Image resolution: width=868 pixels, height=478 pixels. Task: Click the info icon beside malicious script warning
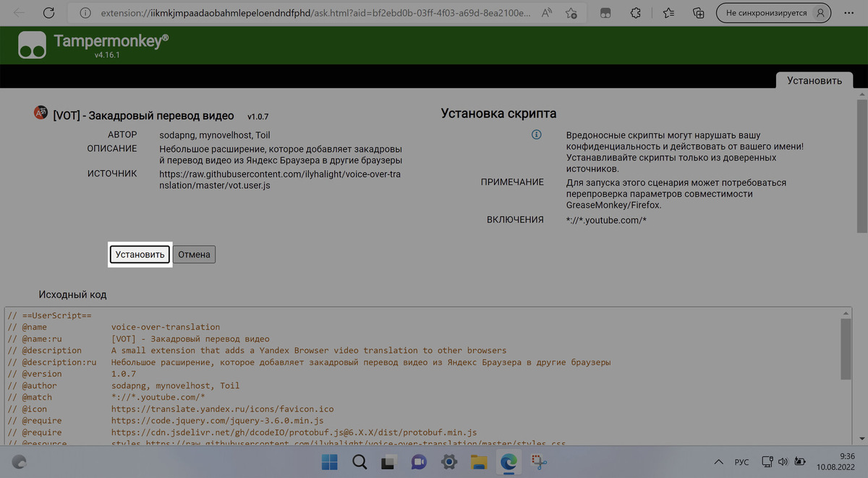click(537, 135)
